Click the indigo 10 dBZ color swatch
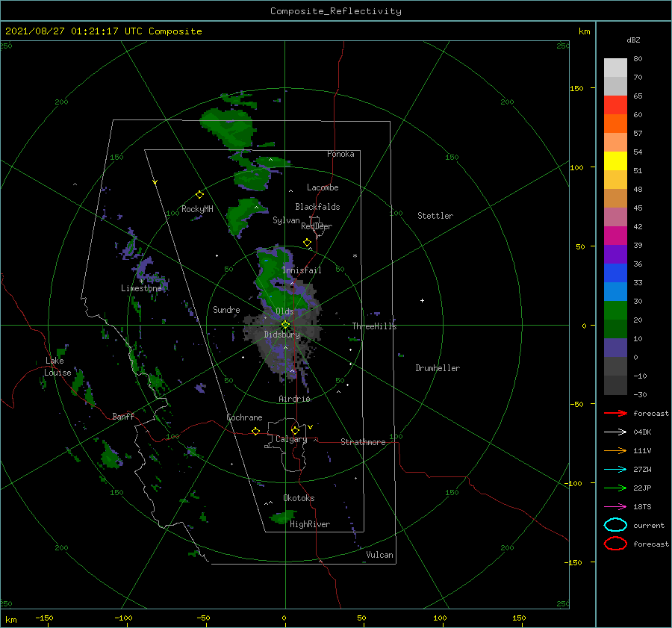This screenshot has height=628, width=672. [615, 347]
